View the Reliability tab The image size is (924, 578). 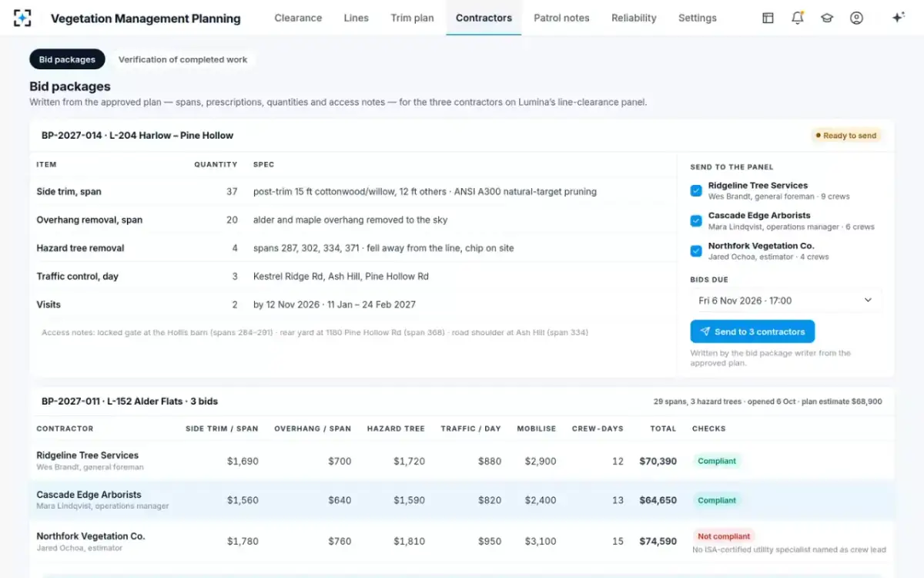(634, 18)
